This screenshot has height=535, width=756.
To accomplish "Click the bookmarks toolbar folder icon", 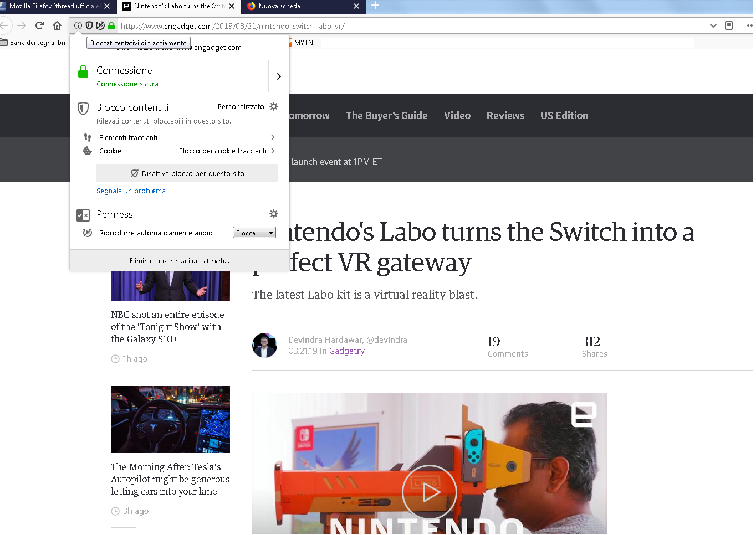I will [4, 42].
